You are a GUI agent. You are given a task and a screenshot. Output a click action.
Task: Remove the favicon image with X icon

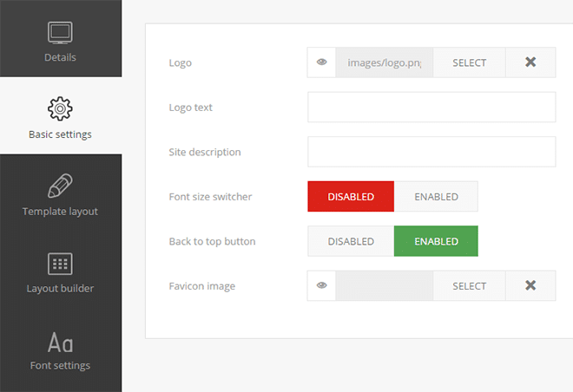pyautogui.click(x=530, y=285)
